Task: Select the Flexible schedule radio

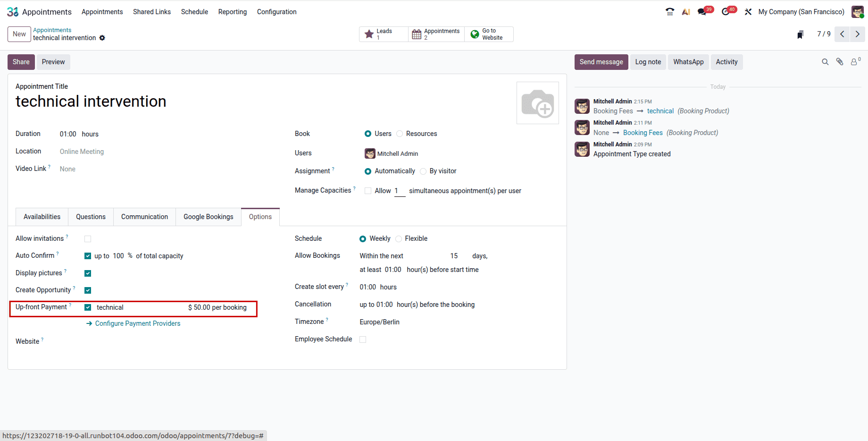Action: (399, 239)
